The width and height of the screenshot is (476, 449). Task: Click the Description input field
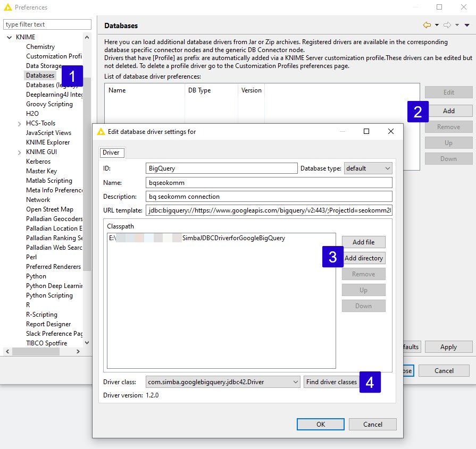tap(269, 197)
